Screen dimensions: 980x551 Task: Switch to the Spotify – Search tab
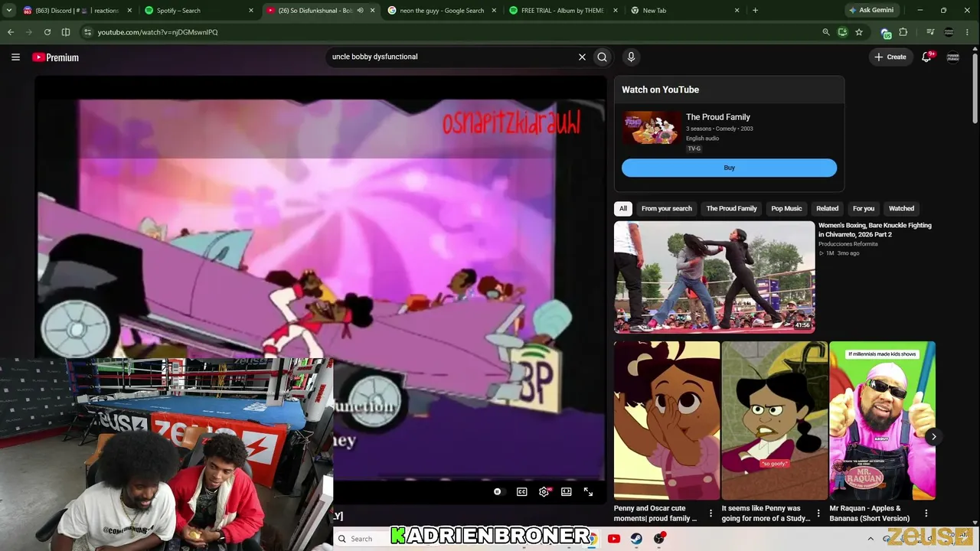[199, 11]
